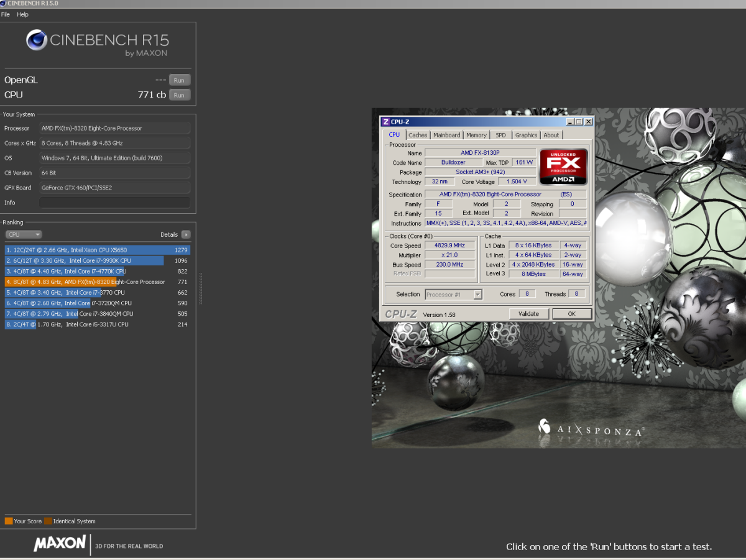The width and height of the screenshot is (746, 560).
Task: Click the AMD FX Unlocked Processor badge
Action: (563, 166)
